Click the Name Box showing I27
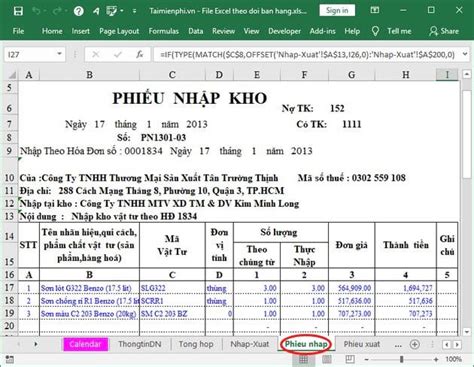The width and height of the screenshot is (474, 367). coord(29,54)
